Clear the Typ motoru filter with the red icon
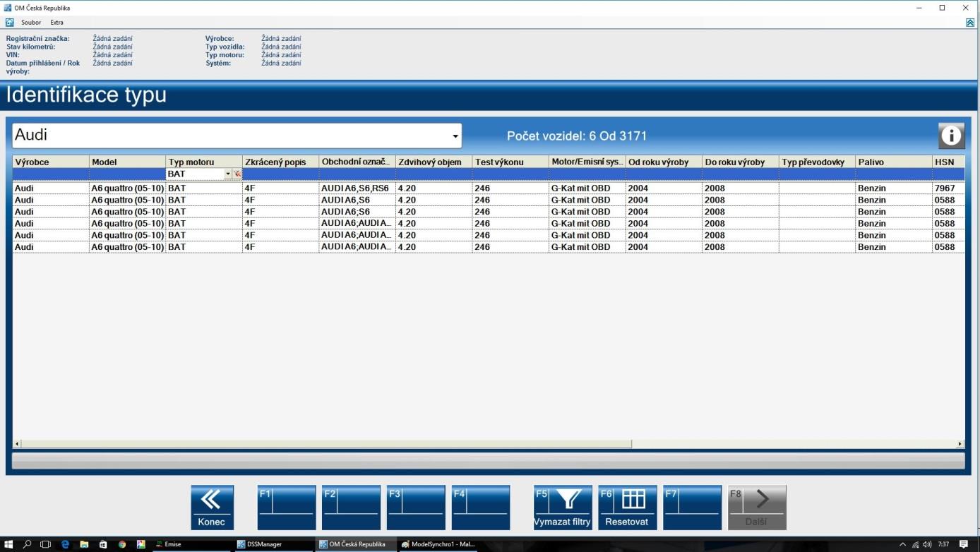 [237, 174]
